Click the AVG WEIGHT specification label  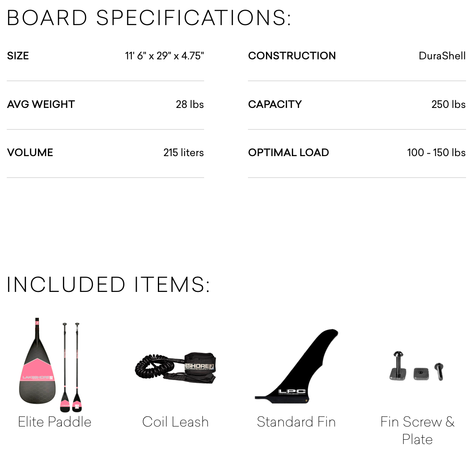(41, 104)
